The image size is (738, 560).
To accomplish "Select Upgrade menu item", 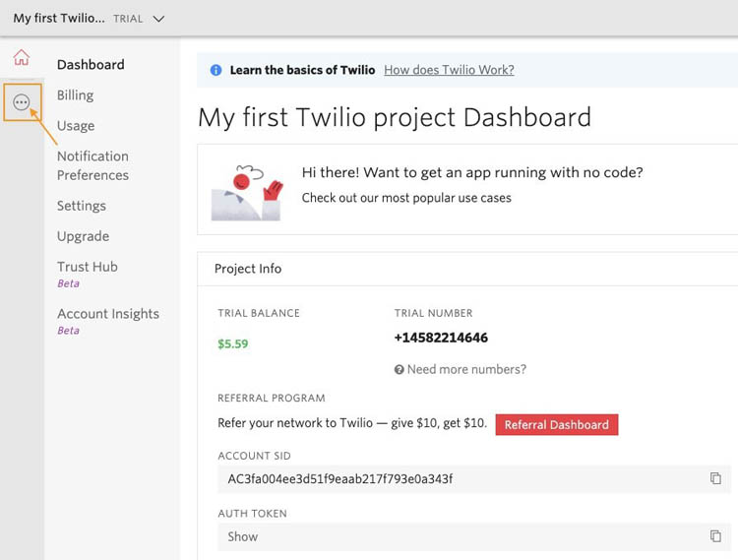I will 83,236.
